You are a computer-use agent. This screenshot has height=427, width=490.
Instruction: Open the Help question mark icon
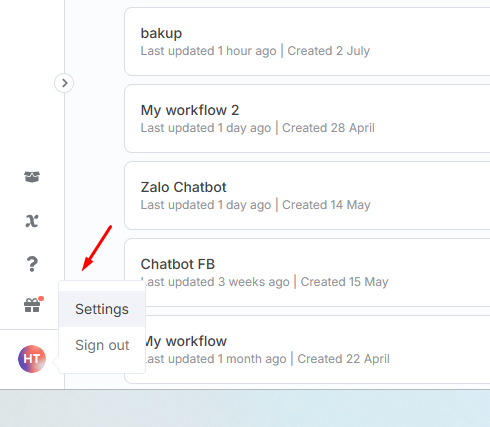[x=32, y=264]
